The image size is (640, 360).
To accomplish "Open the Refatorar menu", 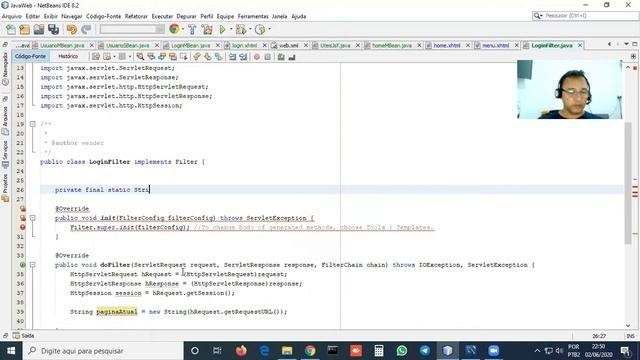I will pos(136,16).
